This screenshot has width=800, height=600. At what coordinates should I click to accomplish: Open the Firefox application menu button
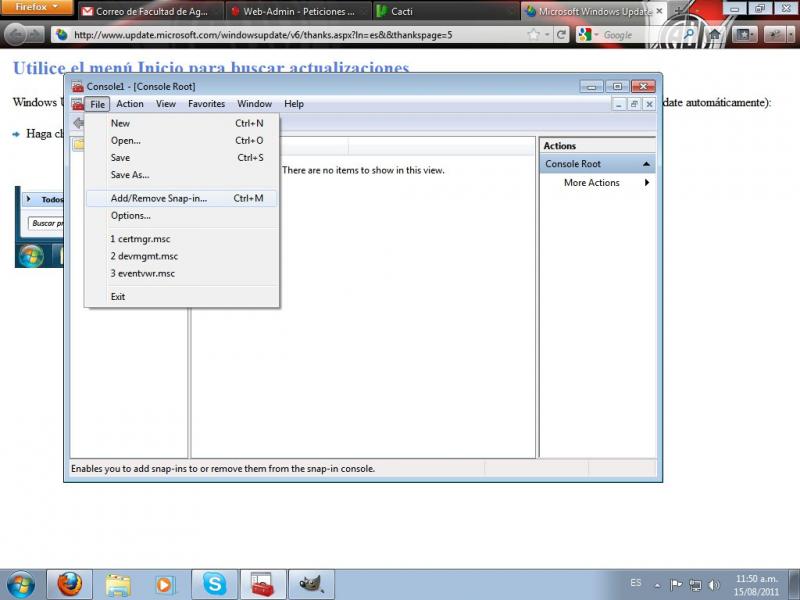click(37, 8)
